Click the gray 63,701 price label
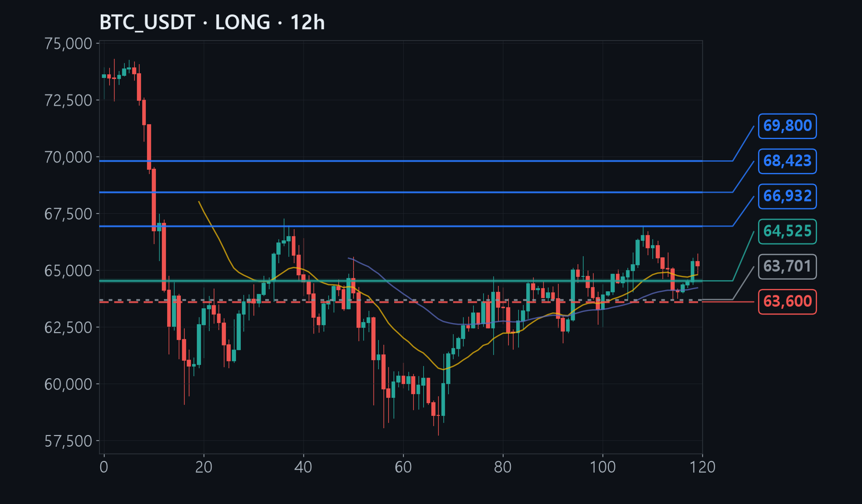 (x=787, y=266)
